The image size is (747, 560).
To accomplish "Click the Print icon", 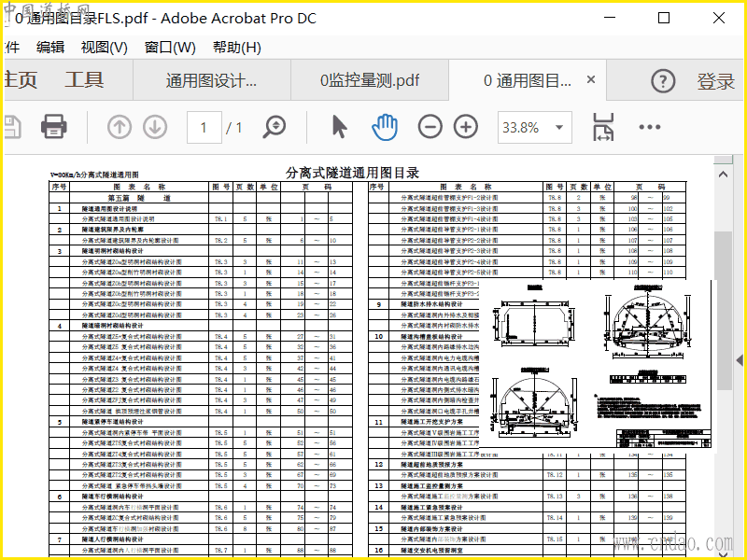I will click(54, 127).
